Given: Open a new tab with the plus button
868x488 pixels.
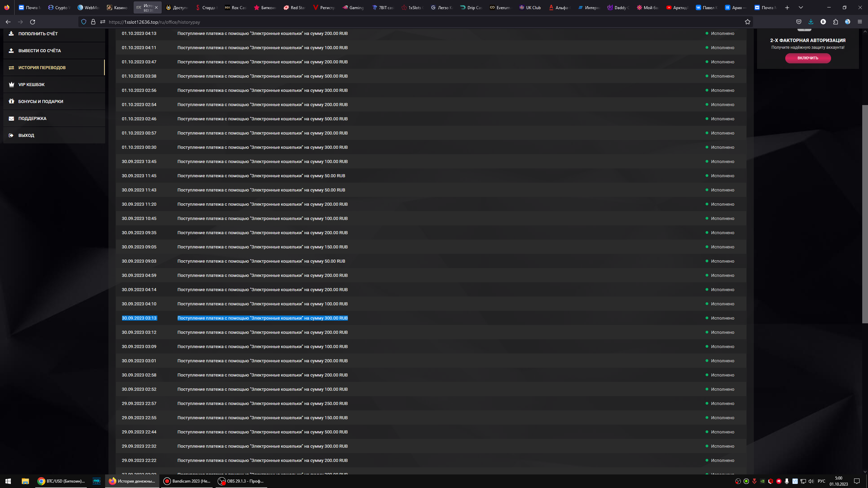Looking at the screenshot, I should tap(787, 7).
